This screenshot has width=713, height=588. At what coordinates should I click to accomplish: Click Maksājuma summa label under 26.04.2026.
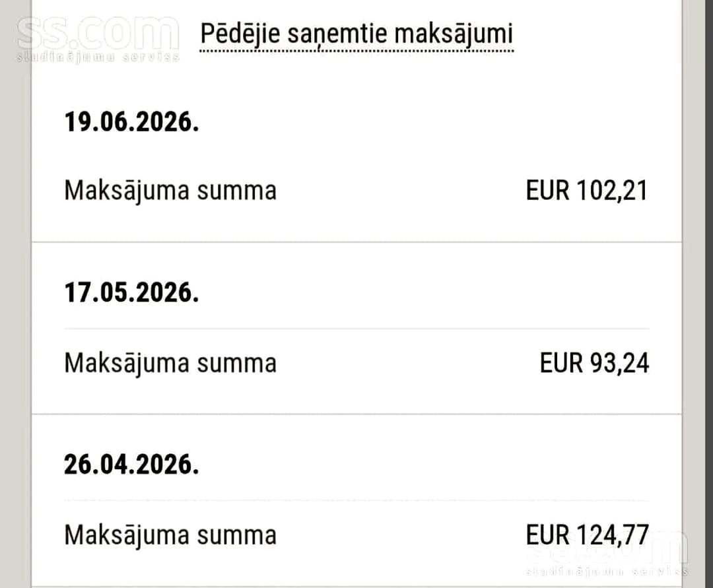tap(170, 535)
